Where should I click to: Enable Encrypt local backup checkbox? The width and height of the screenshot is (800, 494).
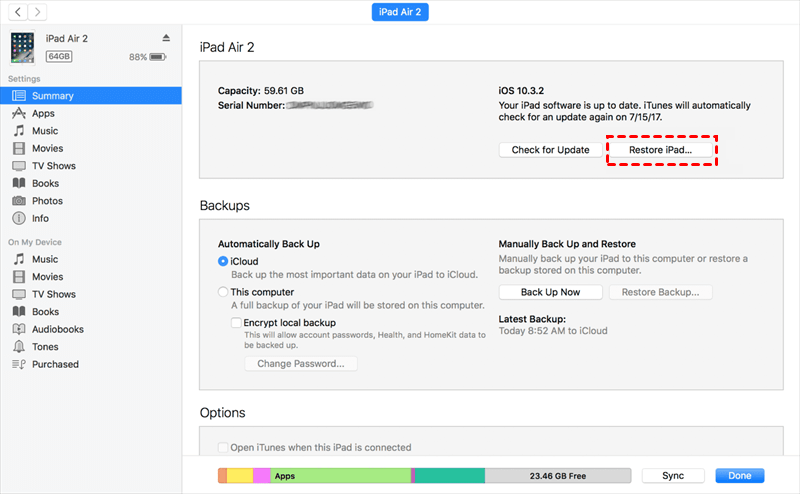(x=237, y=323)
